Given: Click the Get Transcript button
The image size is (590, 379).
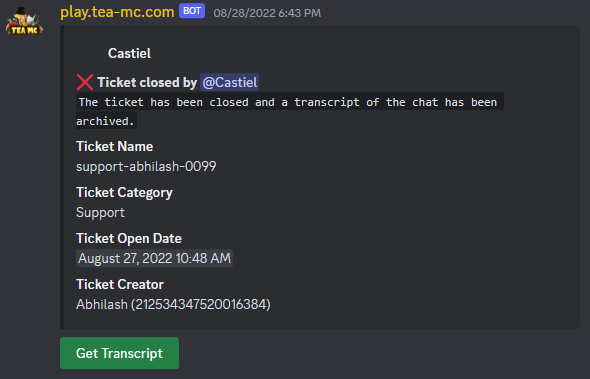Looking at the screenshot, I should point(119,353).
